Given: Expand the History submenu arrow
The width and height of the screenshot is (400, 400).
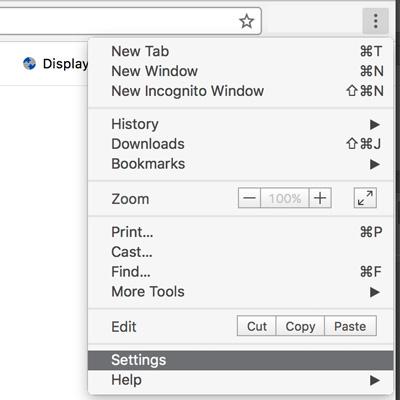Looking at the screenshot, I should (375, 124).
